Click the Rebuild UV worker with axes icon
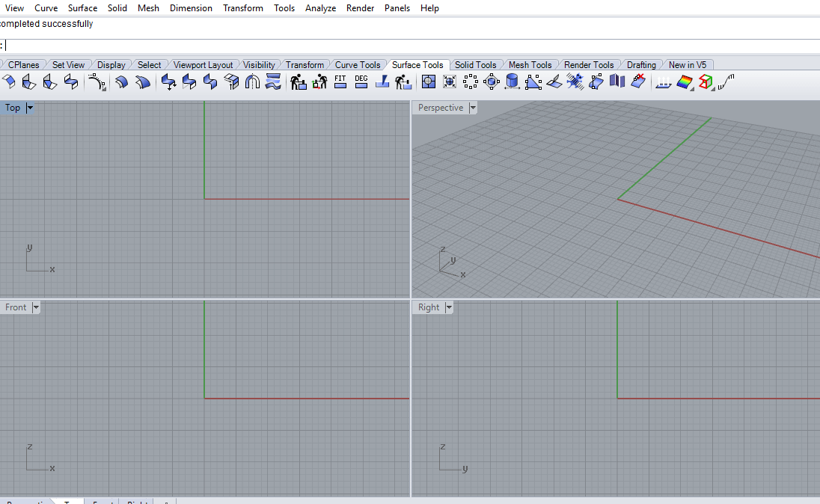Viewport: 820px width, 504px height. pyautogui.click(x=319, y=82)
